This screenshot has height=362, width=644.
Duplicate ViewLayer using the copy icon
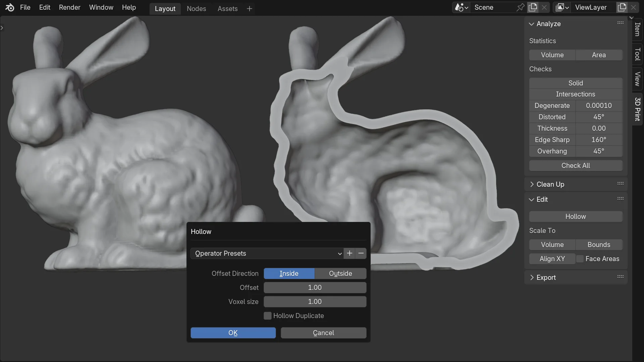622,7
